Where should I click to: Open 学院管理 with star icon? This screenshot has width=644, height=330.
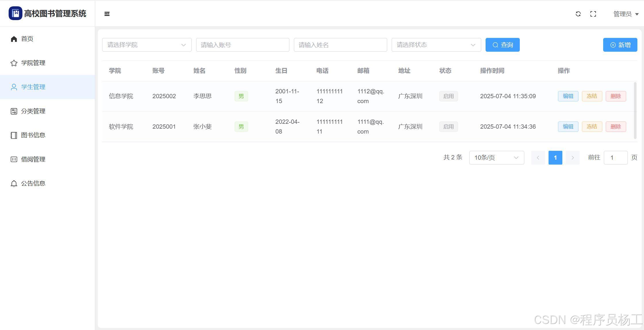14,63
